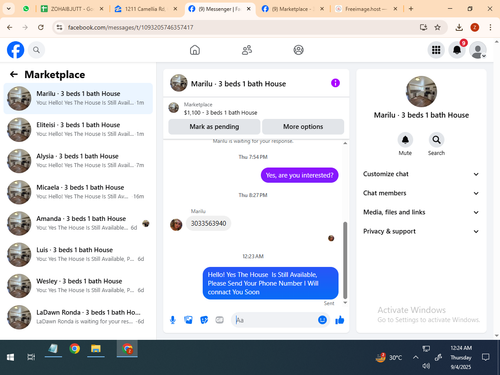Image resolution: width=500 pixels, height=375 pixels.
Task: Open LaDawn Ronda conversation
Action: point(78,317)
